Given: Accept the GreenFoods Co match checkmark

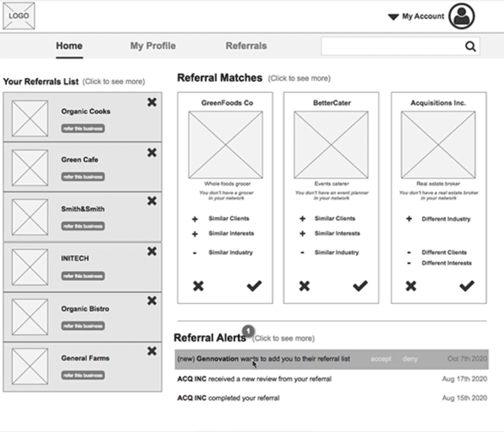Looking at the screenshot, I should [254, 286].
